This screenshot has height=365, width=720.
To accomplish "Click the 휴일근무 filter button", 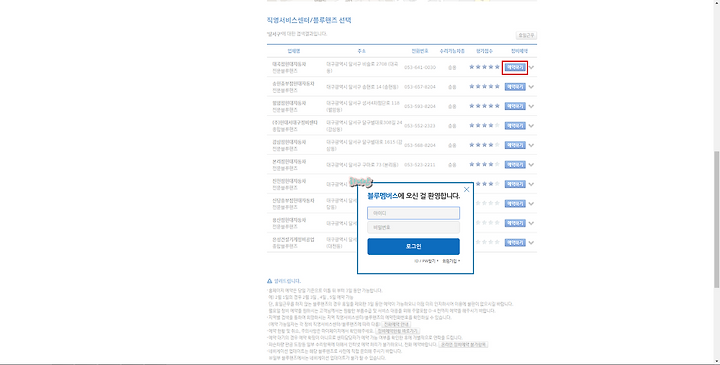I will point(526,35).
